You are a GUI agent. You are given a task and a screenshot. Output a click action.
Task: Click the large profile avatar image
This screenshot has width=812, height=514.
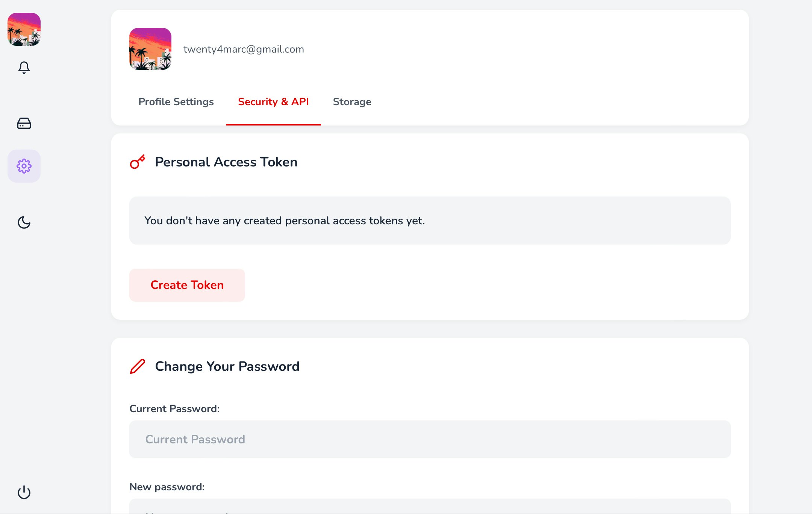(x=150, y=49)
